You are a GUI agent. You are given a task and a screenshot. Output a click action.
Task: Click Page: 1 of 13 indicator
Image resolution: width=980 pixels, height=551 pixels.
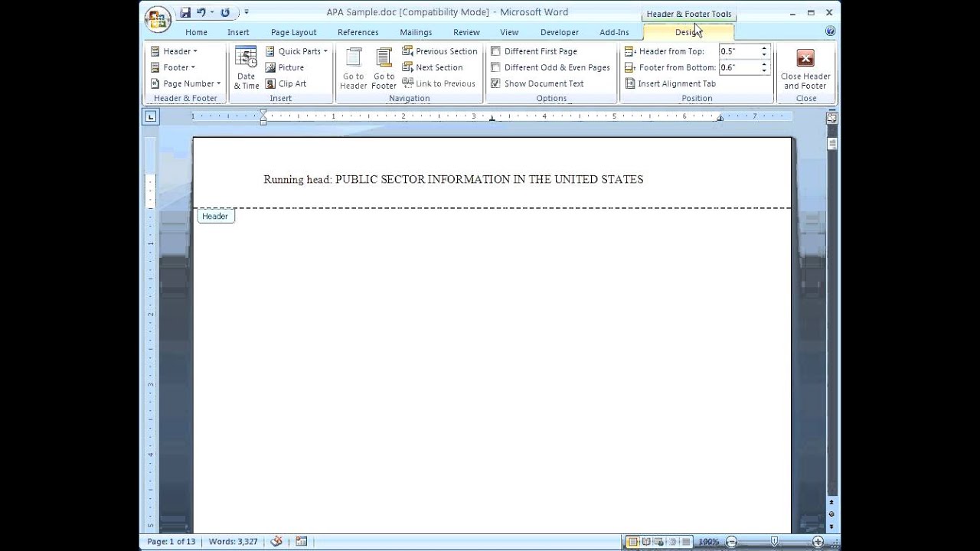(x=171, y=542)
